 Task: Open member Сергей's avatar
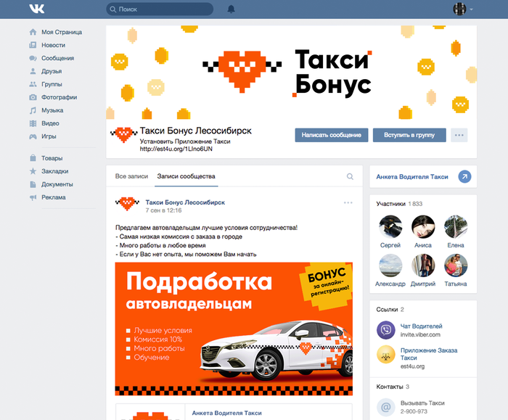click(390, 227)
